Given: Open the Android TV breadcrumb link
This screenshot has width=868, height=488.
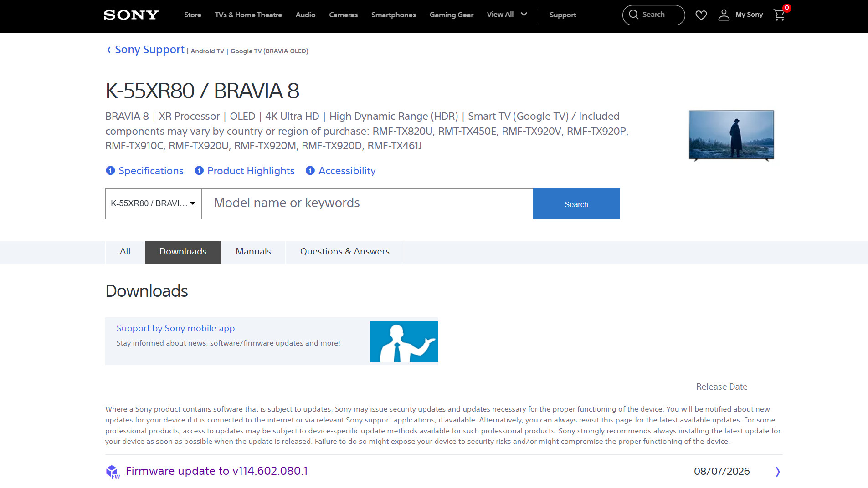Looking at the screenshot, I should point(207,51).
